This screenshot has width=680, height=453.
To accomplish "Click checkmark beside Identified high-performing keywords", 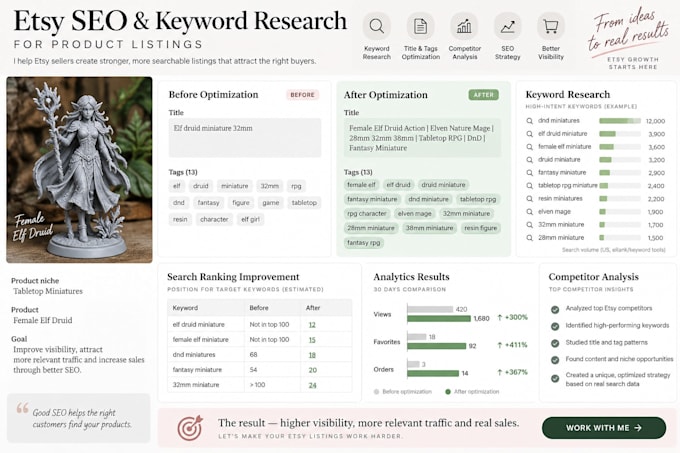I will point(555,326).
